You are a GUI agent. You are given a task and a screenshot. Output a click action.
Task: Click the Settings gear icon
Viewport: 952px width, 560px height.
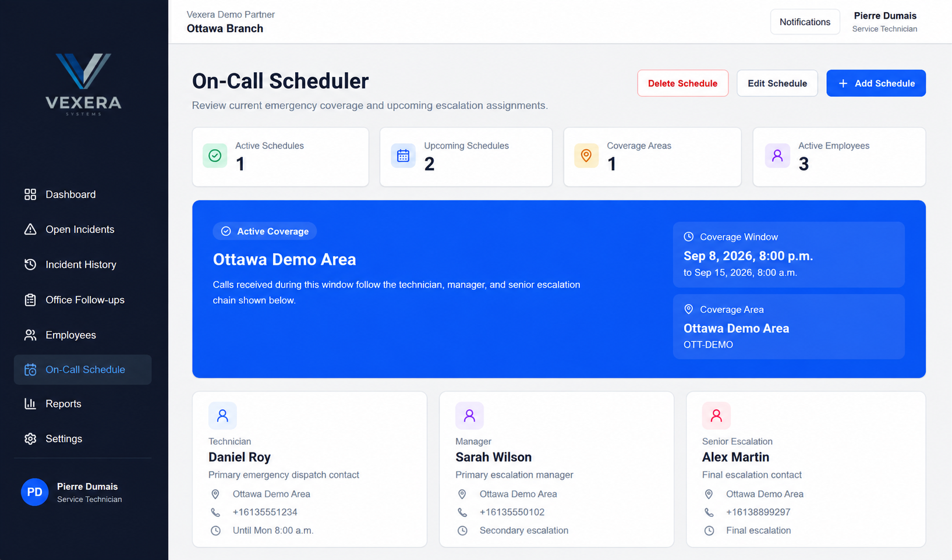point(30,438)
